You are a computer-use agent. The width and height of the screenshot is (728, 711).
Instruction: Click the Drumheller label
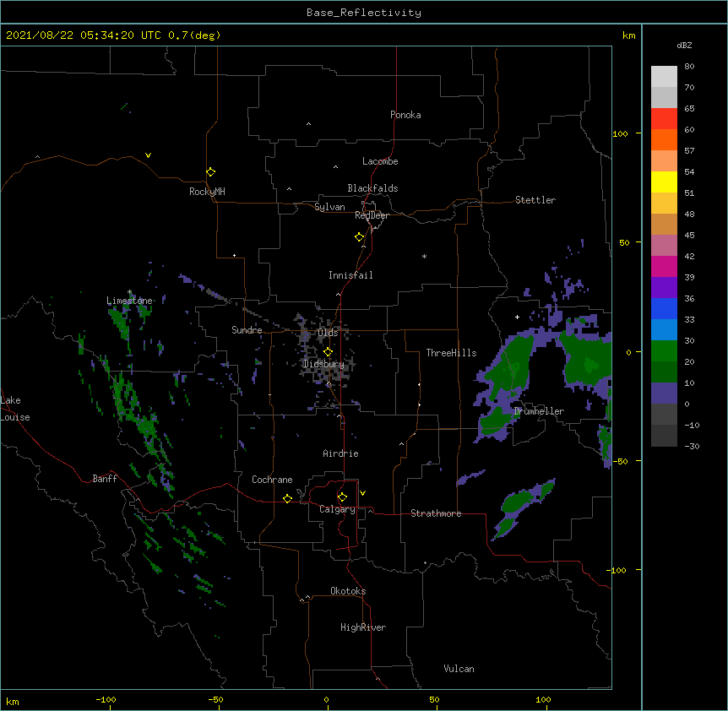click(x=539, y=411)
